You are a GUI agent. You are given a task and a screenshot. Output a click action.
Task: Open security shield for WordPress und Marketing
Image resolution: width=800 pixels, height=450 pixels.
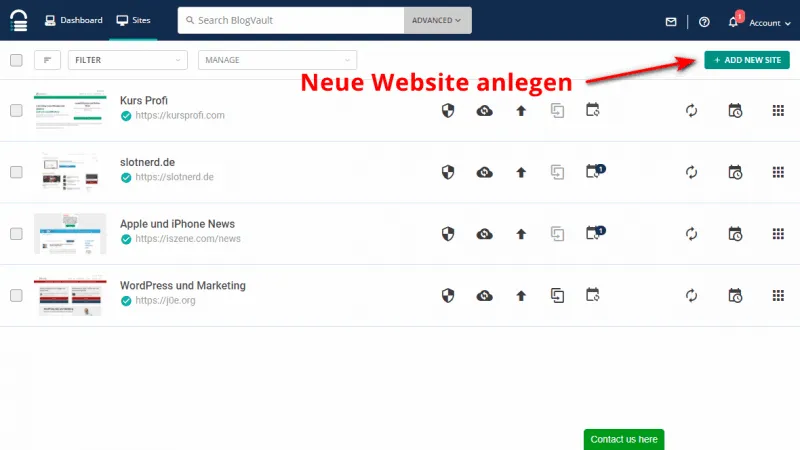coord(448,296)
